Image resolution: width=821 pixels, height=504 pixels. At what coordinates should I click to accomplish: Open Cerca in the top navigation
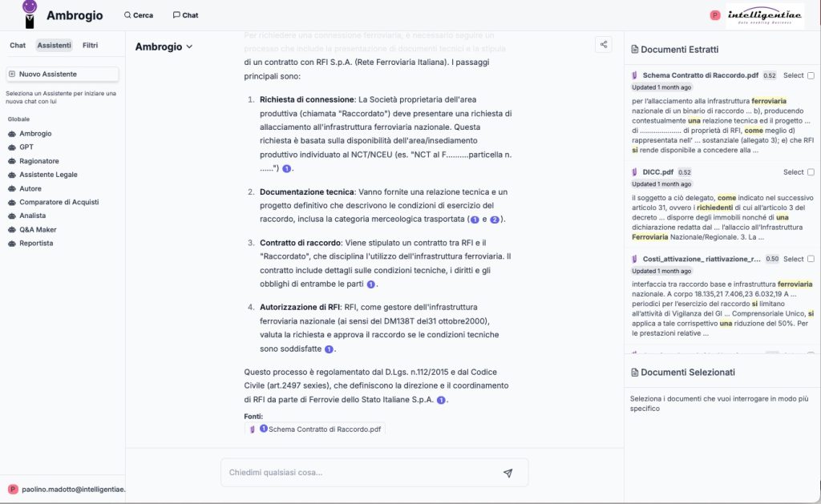click(x=139, y=15)
